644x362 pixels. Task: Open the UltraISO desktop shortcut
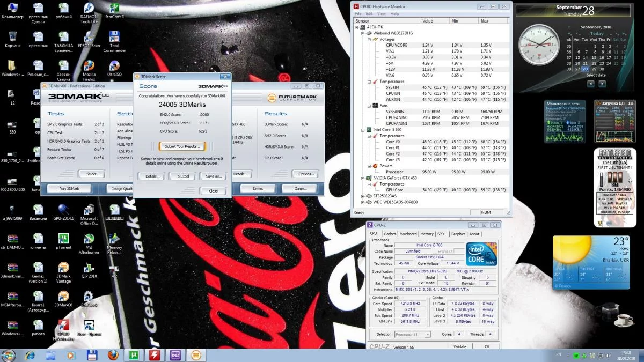[114, 68]
